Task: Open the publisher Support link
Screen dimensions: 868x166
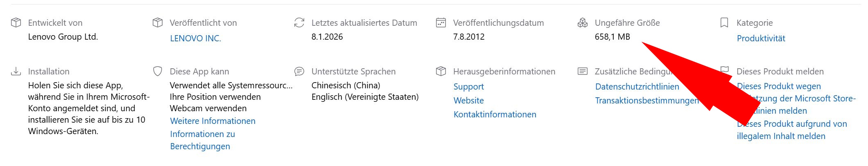Action: click(468, 87)
